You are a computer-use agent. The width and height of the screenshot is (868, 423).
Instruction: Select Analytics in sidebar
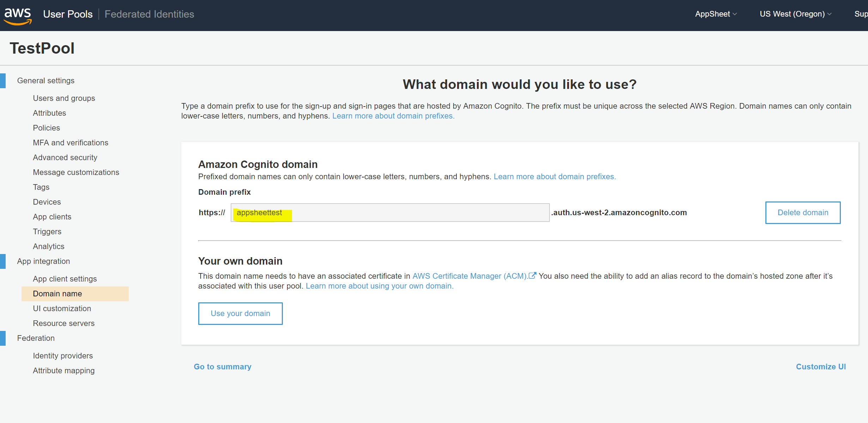48,246
